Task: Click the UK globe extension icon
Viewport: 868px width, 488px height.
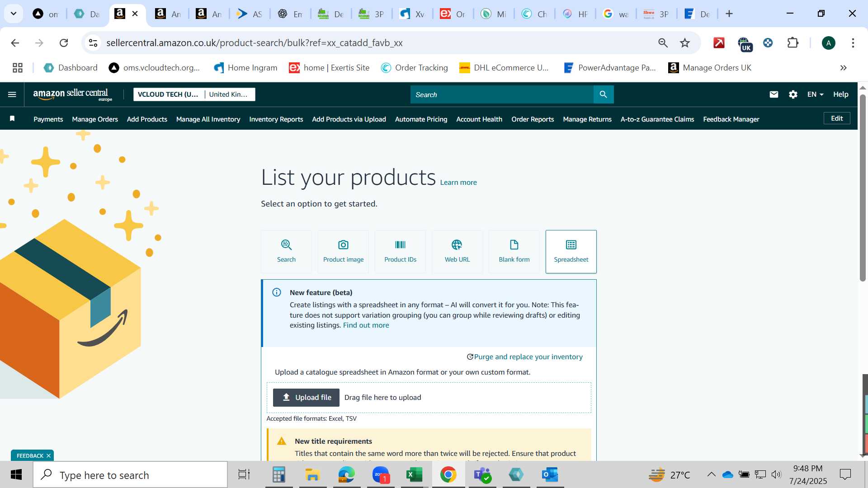Action: click(745, 44)
